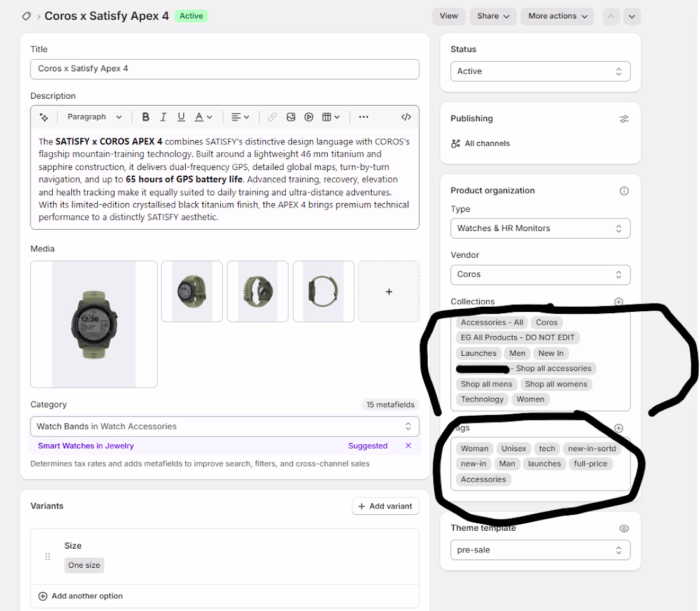This screenshot has width=700, height=611.
Task: Open Paragraph style dropdown
Action: [94, 117]
